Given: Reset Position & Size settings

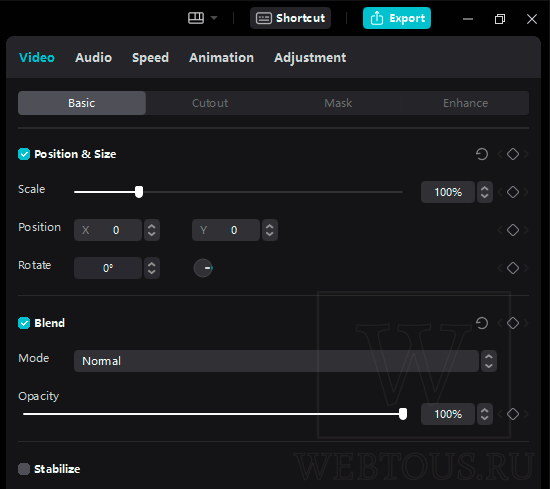Looking at the screenshot, I should 482,154.
